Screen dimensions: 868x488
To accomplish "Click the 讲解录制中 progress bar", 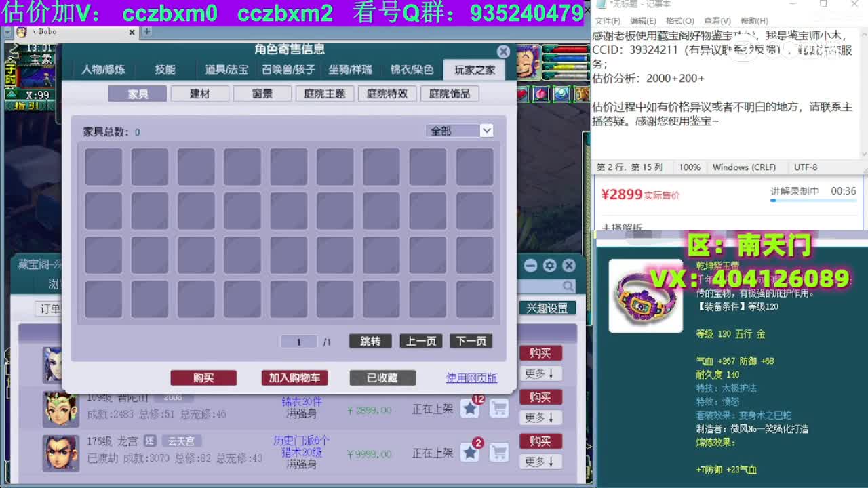I will [813, 200].
